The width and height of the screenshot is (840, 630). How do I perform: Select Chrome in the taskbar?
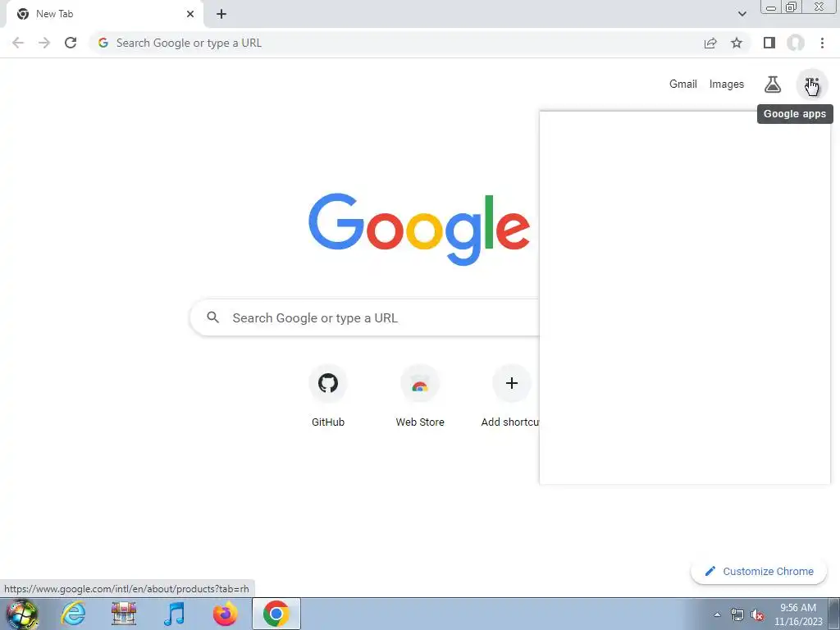276,614
